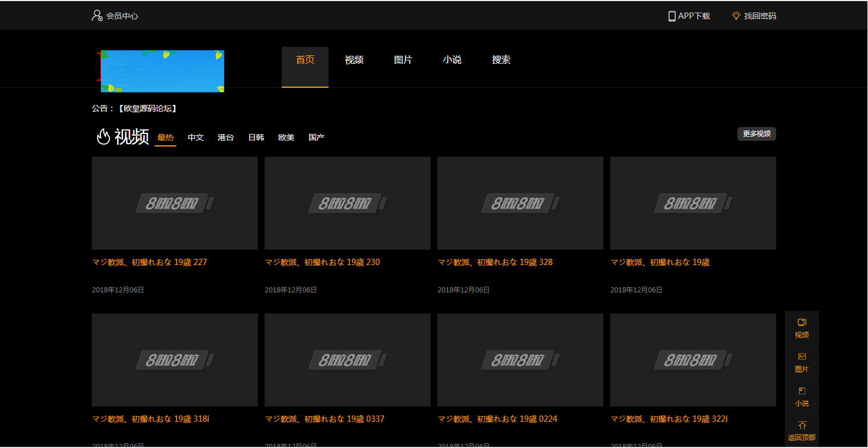The height and width of the screenshot is (448, 868).
Task: Choose the 欧美 video category
Action: coord(286,137)
